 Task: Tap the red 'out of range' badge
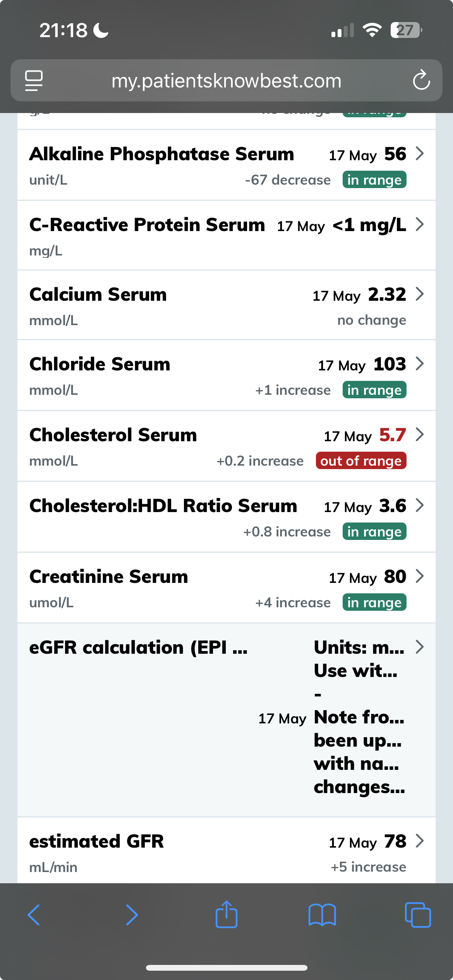pyautogui.click(x=361, y=461)
